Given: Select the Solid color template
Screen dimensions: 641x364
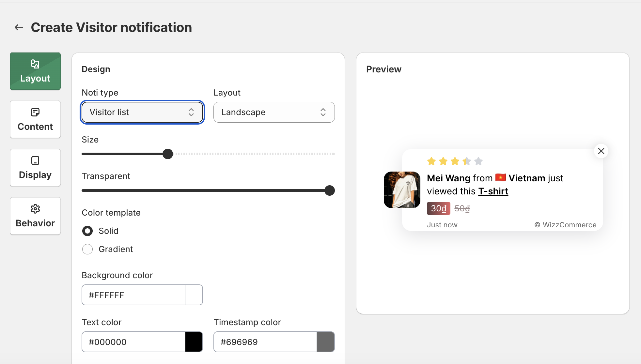Looking at the screenshot, I should click(87, 231).
